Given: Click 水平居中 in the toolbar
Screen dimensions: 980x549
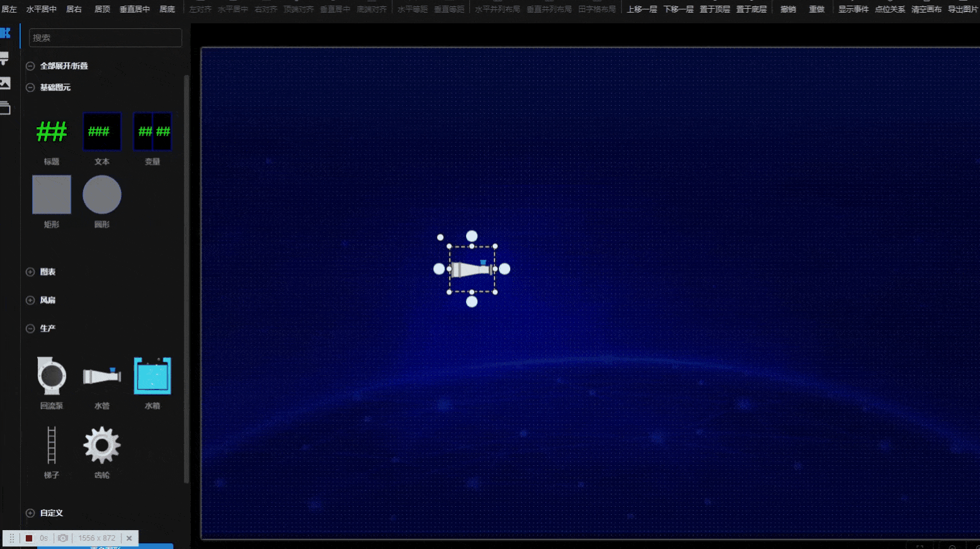Looking at the screenshot, I should point(41,9).
